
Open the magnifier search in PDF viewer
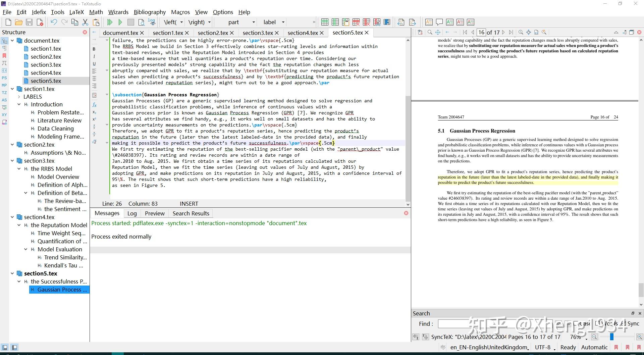[x=430, y=32]
